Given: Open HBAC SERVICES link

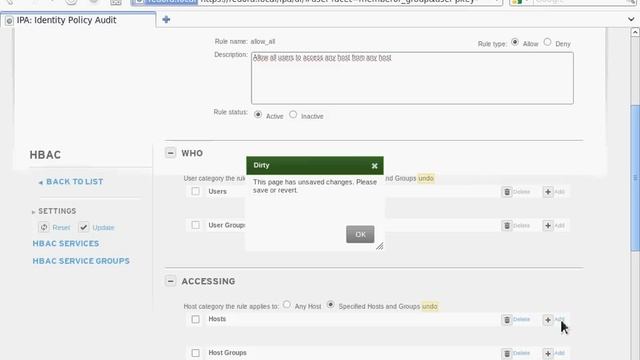Looking at the screenshot, I should pyautogui.click(x=66, y=244).
